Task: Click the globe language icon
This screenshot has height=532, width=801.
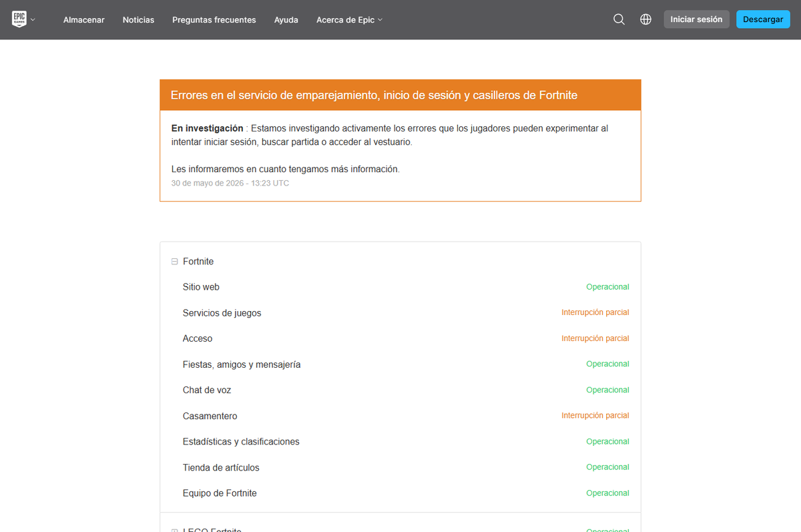Action: point(645,19)
